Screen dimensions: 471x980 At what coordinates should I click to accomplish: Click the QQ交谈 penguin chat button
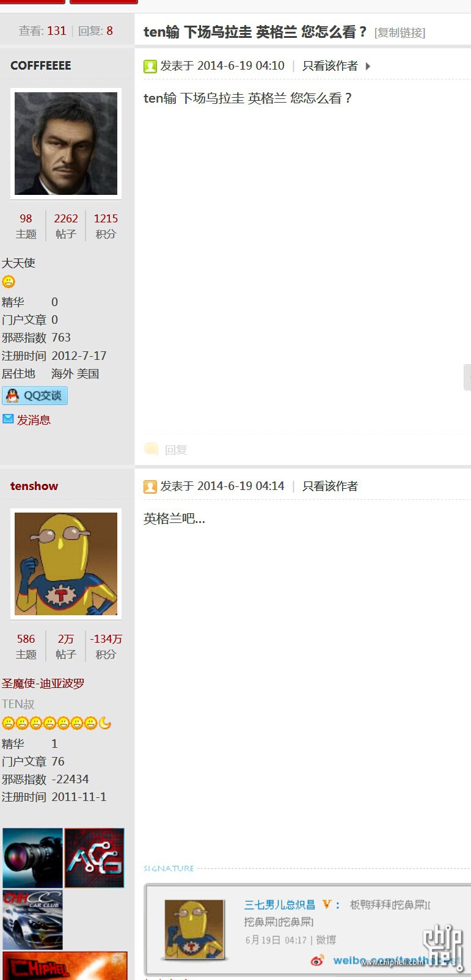tap(35, 396)
